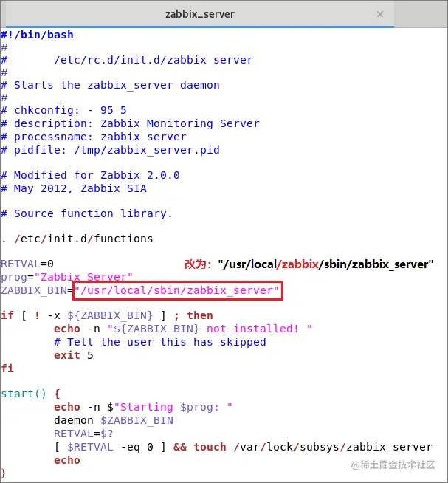Click the 'start() {' function line
The image size is (448, 483).
pyautogui.click(x=30, y=394)
